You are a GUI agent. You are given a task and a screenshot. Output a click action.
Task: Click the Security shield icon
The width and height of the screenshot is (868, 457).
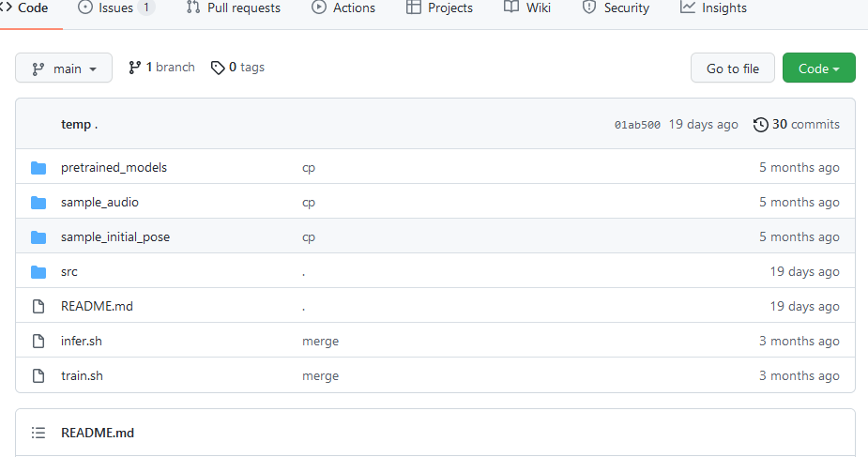pyautogui.click(x=589, y=8)
